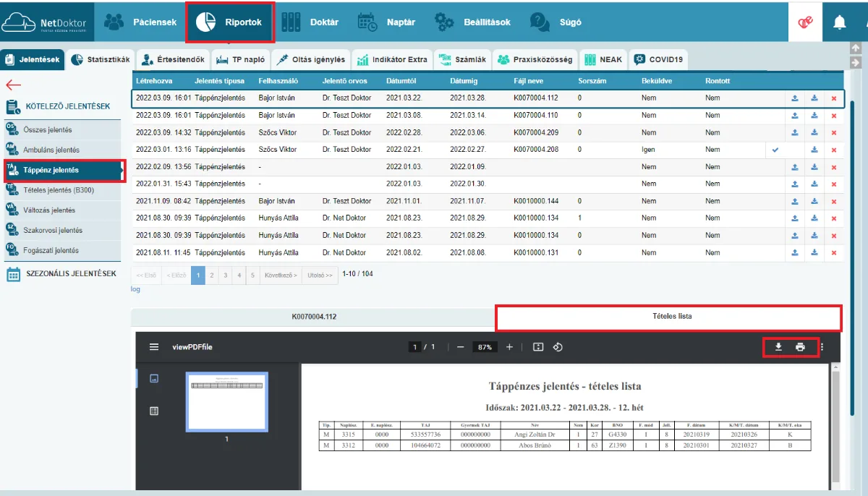Open the Súgó help menu

pyautogui.click(x=556, y=22)
